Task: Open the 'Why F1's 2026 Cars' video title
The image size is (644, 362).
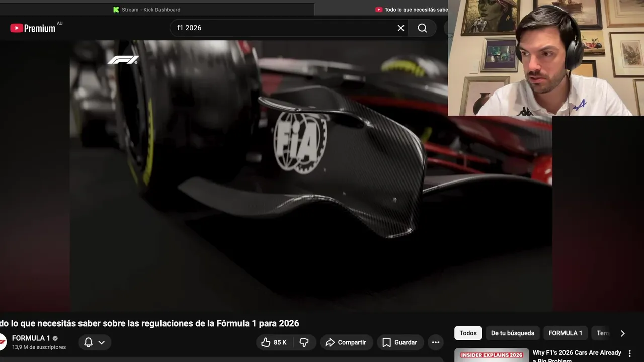Action: click(577, 356)
